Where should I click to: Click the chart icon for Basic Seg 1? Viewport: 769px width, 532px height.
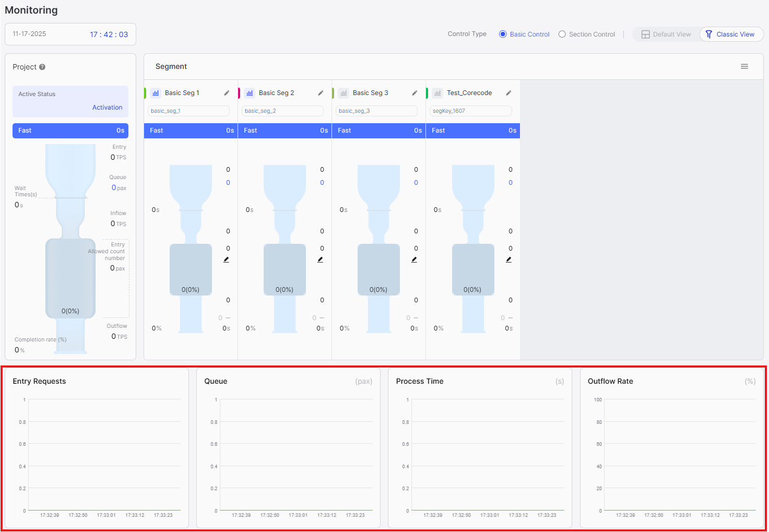156,93
